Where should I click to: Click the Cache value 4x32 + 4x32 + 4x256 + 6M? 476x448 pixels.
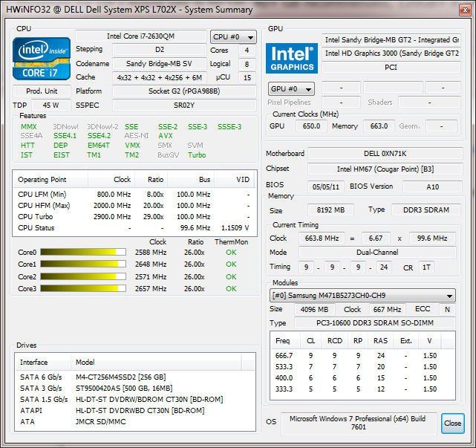[160, 78]
